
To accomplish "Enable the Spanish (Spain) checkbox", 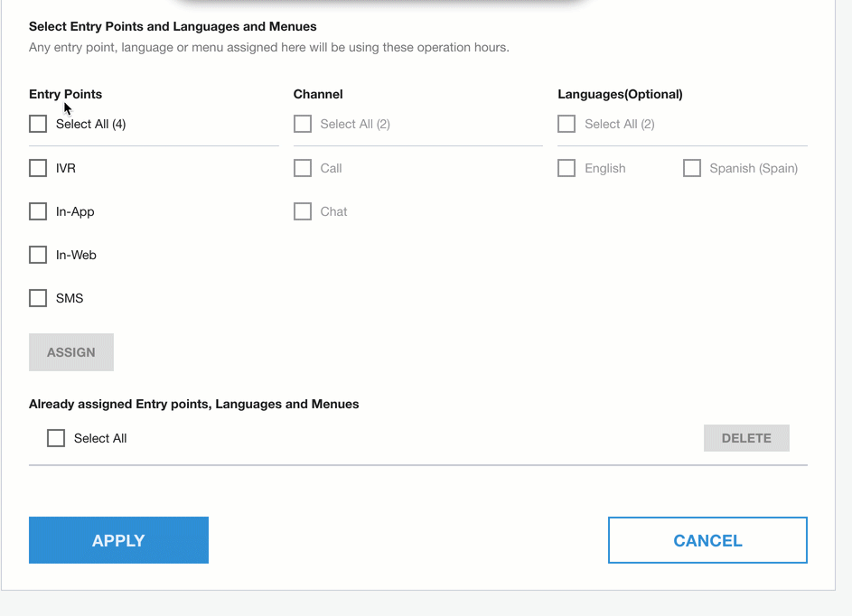I will click(691, 167).
